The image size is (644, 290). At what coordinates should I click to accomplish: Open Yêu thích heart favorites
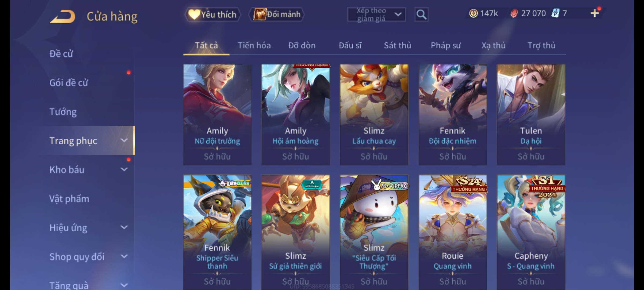(x=213, y=14)
